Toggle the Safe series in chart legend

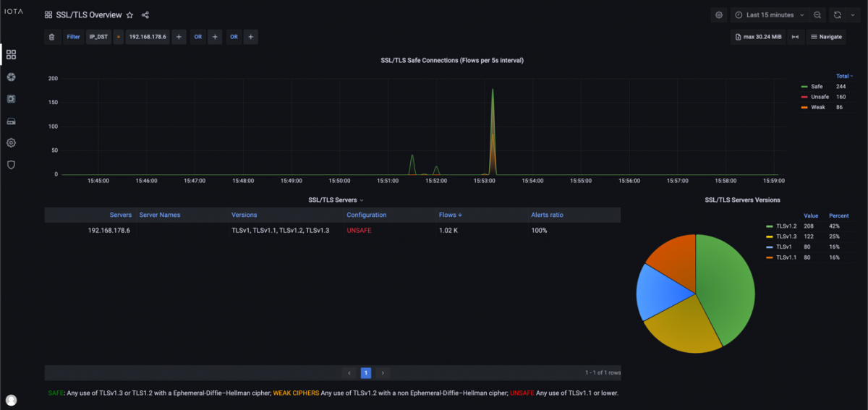817,86
